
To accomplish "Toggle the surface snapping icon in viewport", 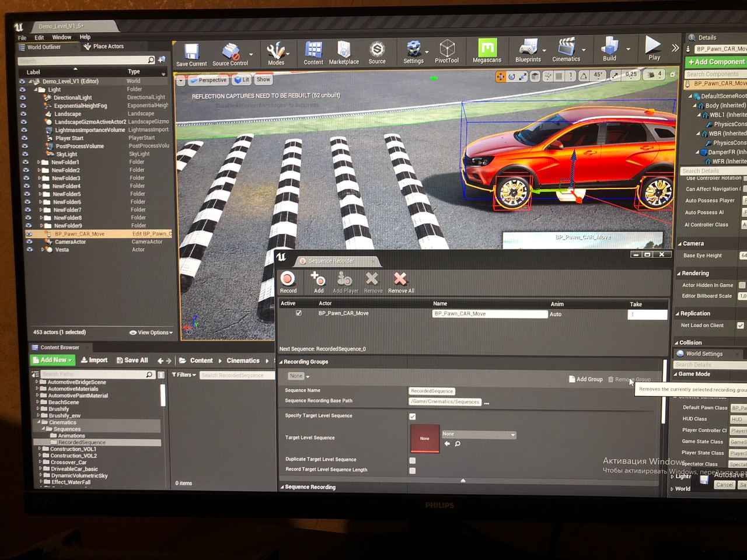I will coord(547,76).
